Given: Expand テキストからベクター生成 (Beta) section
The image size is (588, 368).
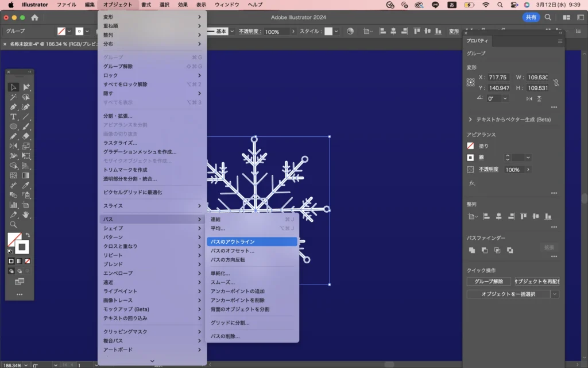Looking at the screenshot, I should pyautogui.click(x=470, y=120).
